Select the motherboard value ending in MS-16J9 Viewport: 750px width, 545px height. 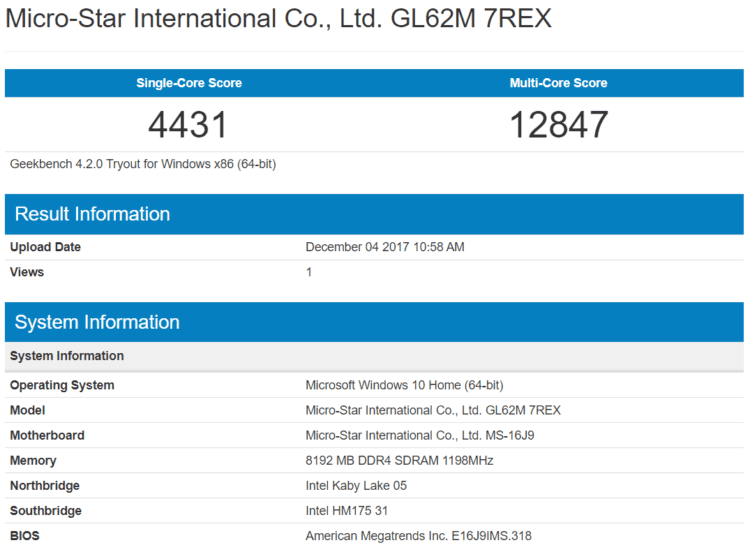point(420,435)
